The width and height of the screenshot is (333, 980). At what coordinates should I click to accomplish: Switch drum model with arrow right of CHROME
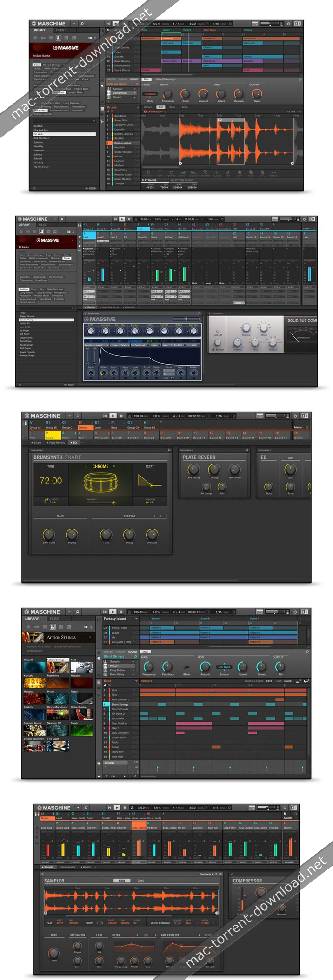(x=114, y=466)
